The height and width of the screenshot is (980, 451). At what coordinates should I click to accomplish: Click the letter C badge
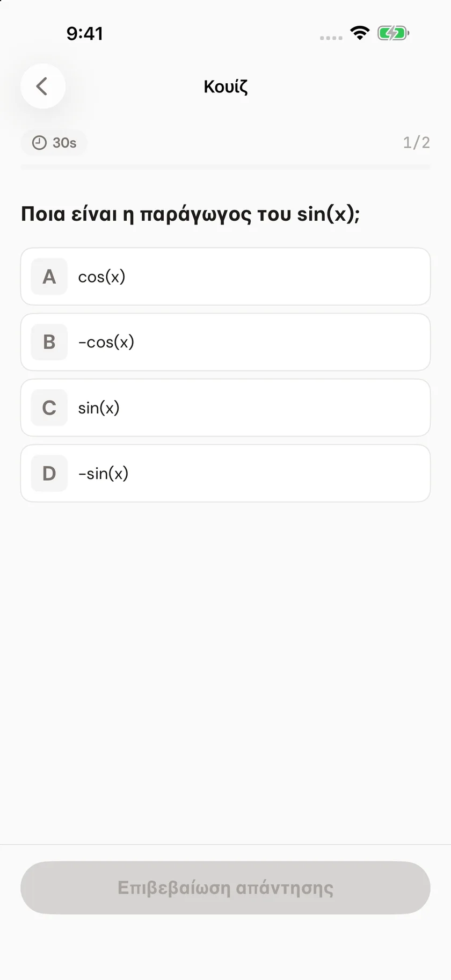point(49,408)
